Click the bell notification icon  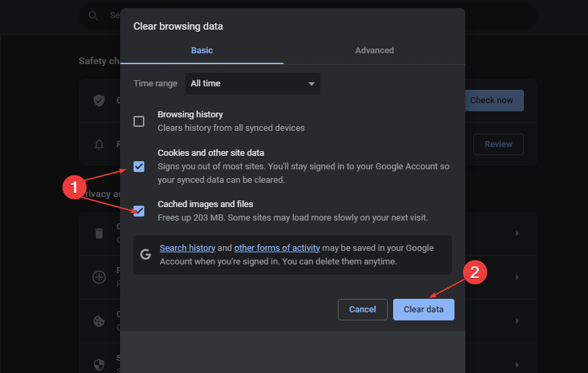(99, 144)
